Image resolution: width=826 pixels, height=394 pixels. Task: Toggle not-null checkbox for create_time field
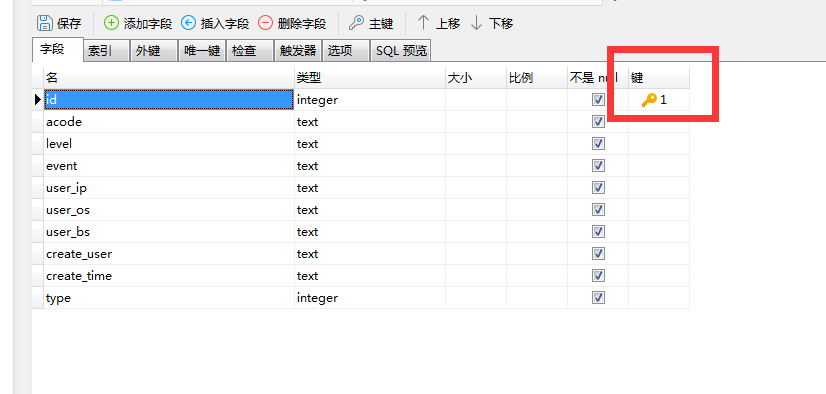point(598,275)
